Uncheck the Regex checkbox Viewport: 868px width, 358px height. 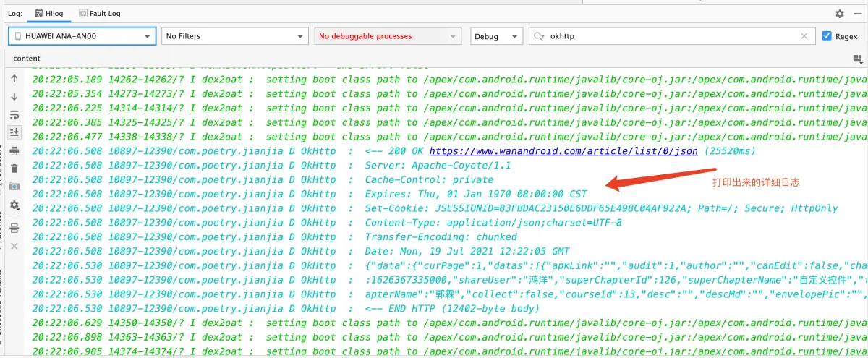point(827,35)
